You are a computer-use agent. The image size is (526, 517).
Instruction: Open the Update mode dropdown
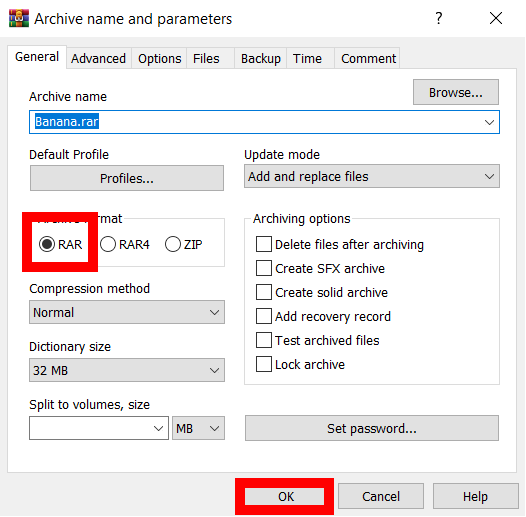click(x=372, y=176)
